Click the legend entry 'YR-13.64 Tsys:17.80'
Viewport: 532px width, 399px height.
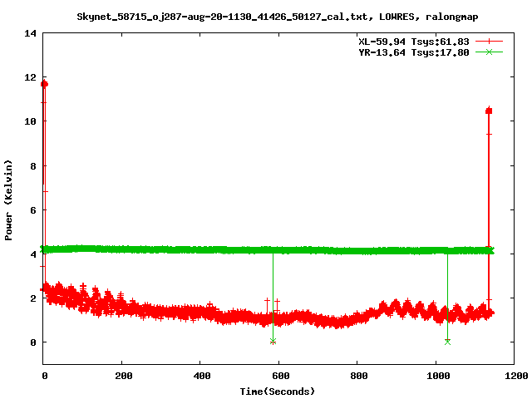coord(414,52)
